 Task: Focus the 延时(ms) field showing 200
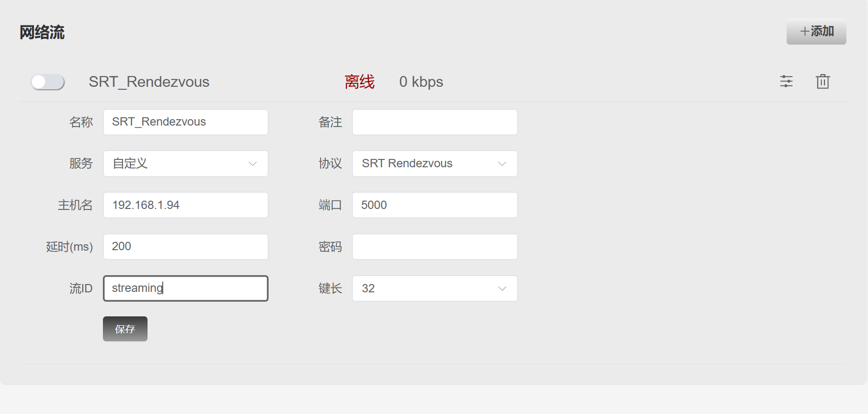[185, 247]
